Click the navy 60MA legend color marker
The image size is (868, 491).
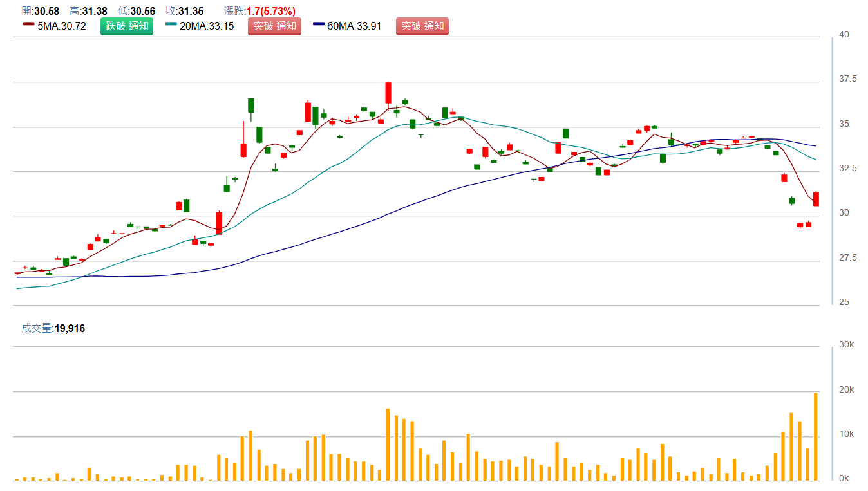319,24
